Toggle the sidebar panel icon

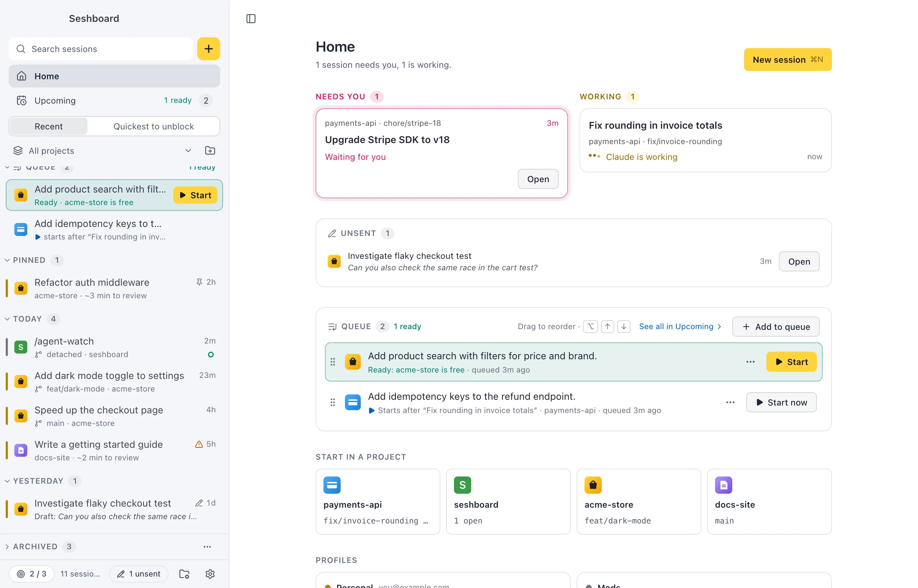[x=251, y=18]
